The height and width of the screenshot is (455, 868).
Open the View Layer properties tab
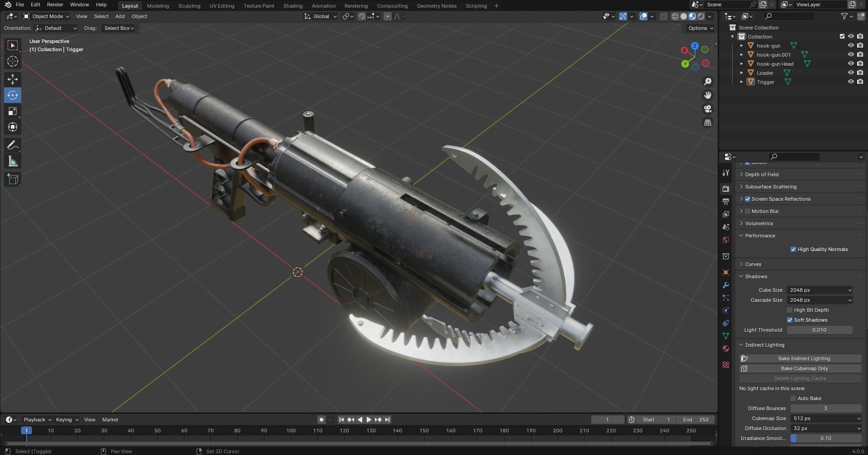[726, 214]
